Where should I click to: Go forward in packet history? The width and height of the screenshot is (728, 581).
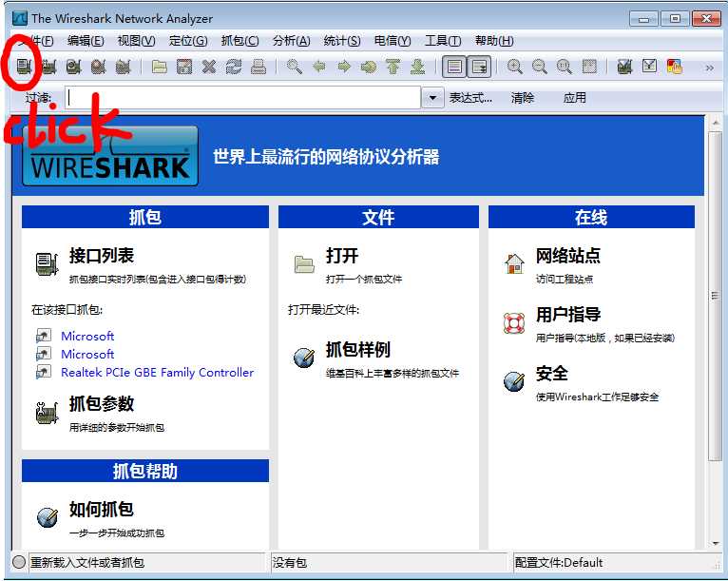[x=344, y=67]
